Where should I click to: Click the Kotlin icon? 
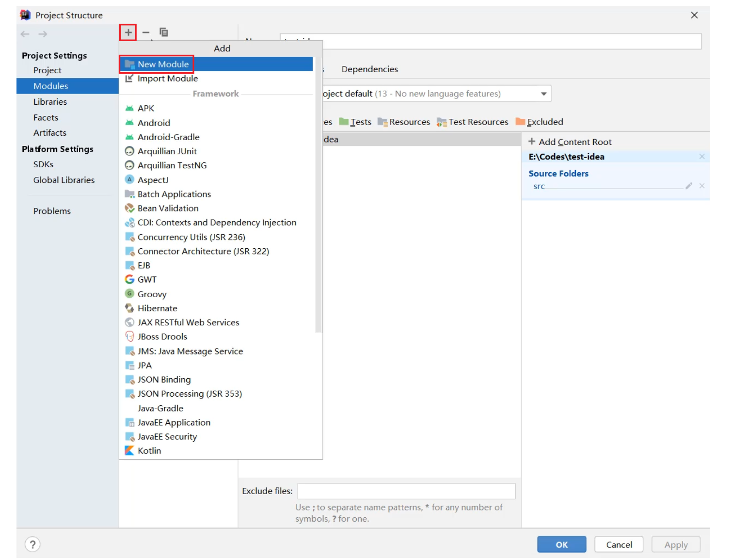tap(129, 450)
